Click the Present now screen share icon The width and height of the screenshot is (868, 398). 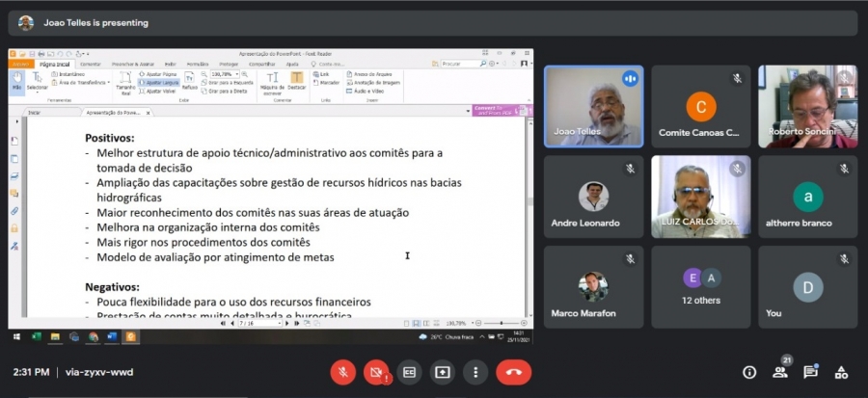click(x=443, y=372)
